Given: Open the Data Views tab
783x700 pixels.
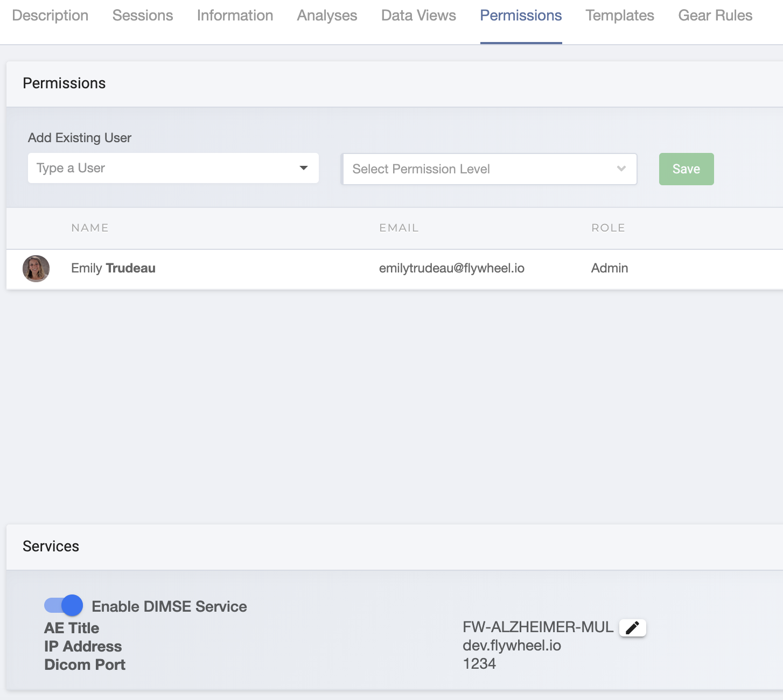Looking at the screenshot, I should click(418, 16).
